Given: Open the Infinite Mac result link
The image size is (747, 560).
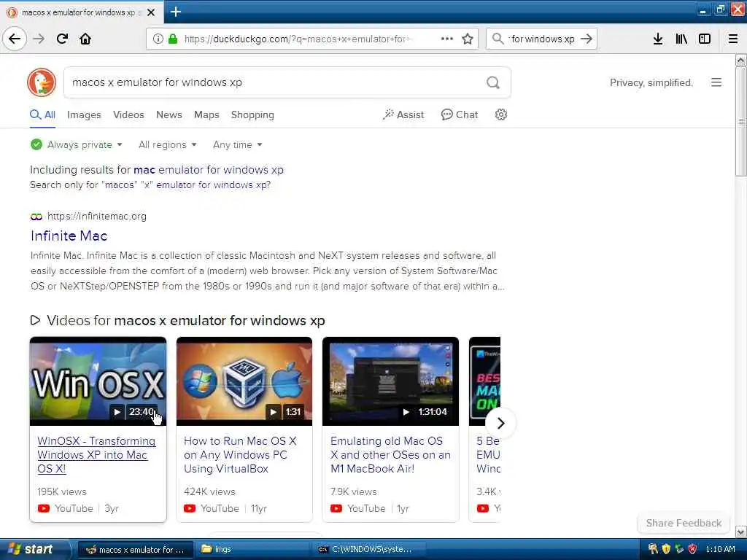Looking at the screenshot, I should (69, 236).
